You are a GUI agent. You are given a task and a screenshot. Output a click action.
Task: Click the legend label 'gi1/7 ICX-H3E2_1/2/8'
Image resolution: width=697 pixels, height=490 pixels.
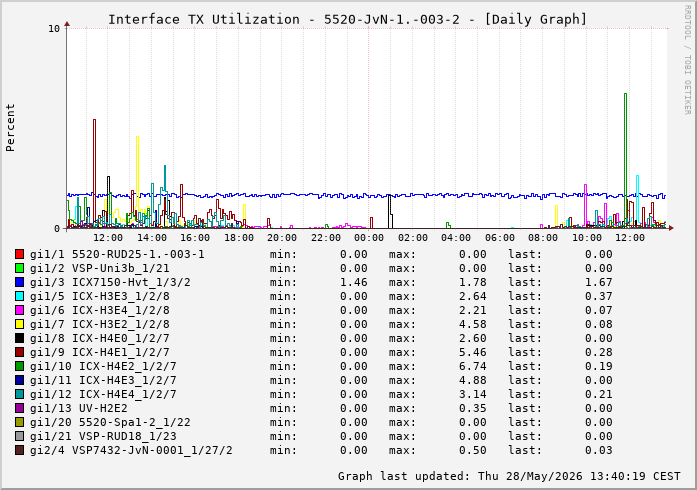pyautogui.click(x=100, y=324)
